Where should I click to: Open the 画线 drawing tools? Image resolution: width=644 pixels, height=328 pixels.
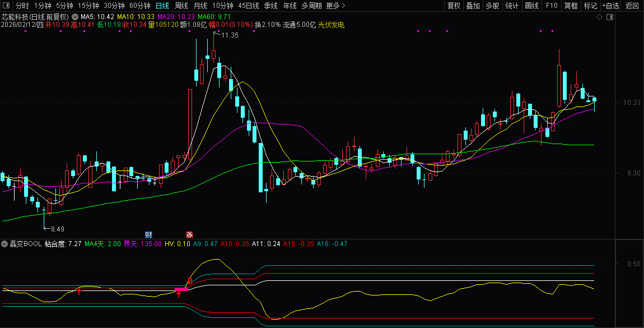(531, 6)
